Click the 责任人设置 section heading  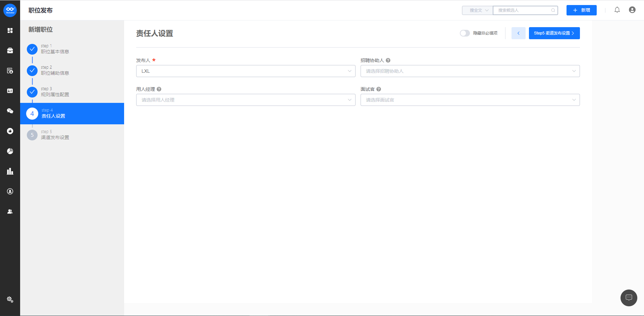point(155,34)
